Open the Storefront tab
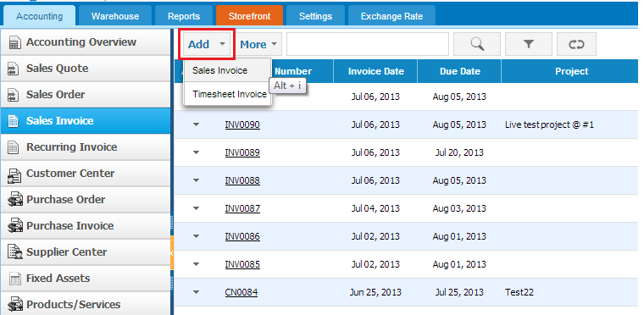 (249, 16)
